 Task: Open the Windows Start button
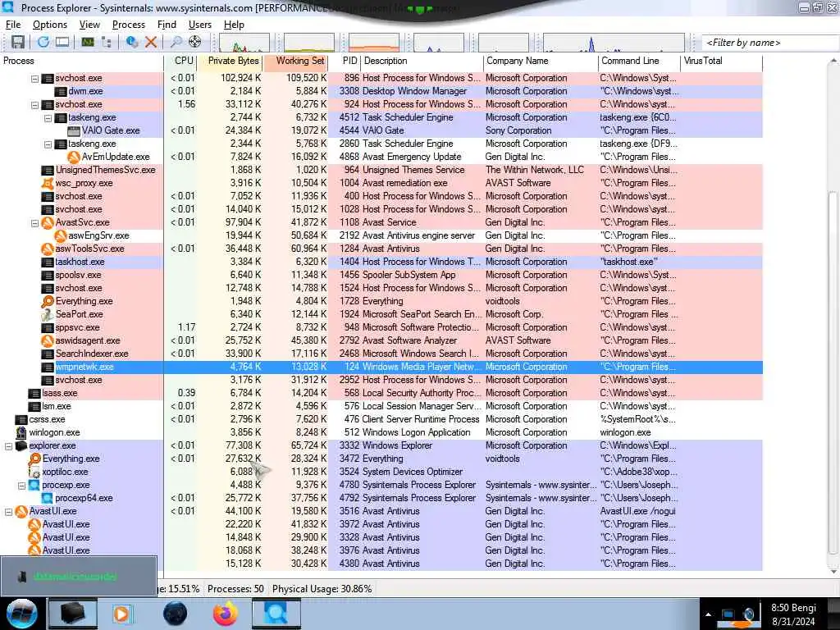[22, 614]
